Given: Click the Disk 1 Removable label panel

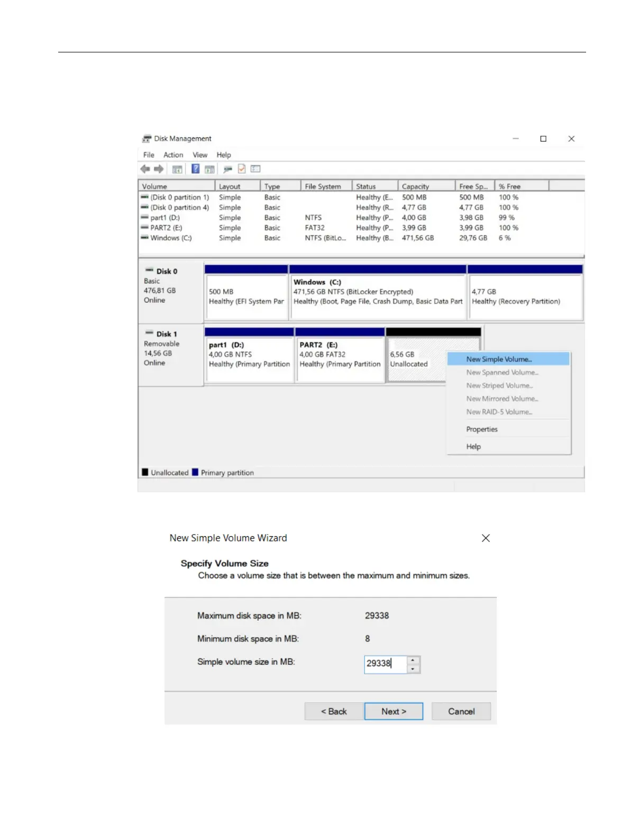Looking at the screenshot, I should [x=171, y=355].
